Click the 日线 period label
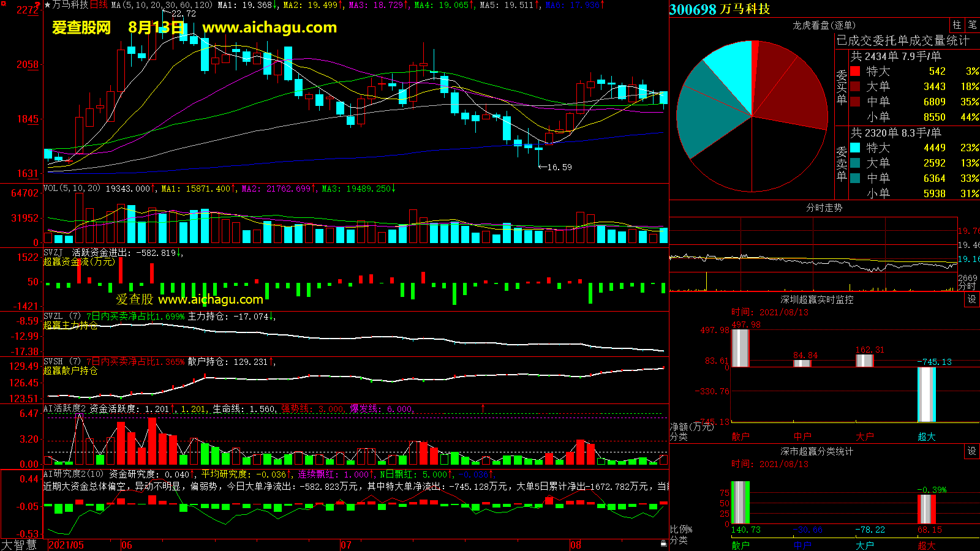The image size is (980, 551). coord(99,5)
